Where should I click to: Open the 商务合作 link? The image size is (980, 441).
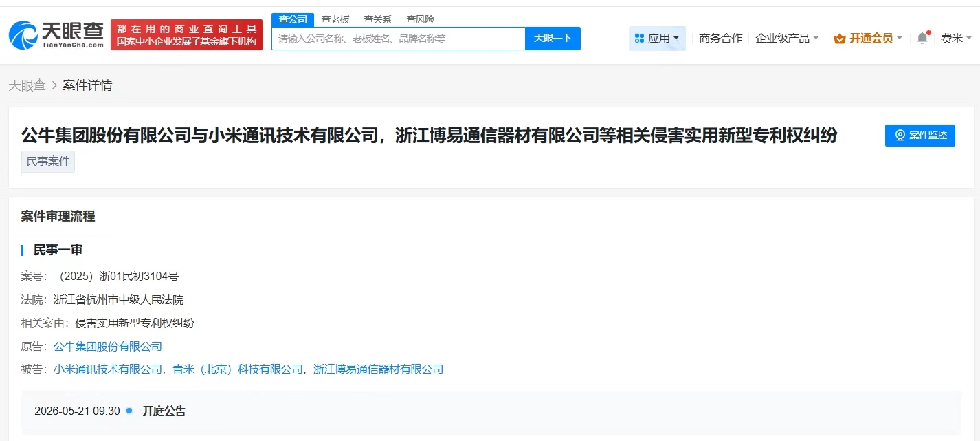[720, 39]
